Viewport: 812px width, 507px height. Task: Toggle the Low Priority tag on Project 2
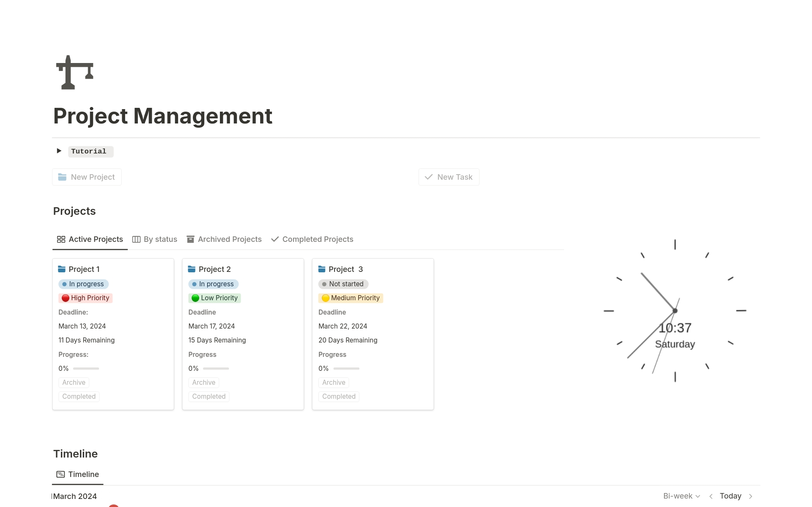click(x=214, y=298)
